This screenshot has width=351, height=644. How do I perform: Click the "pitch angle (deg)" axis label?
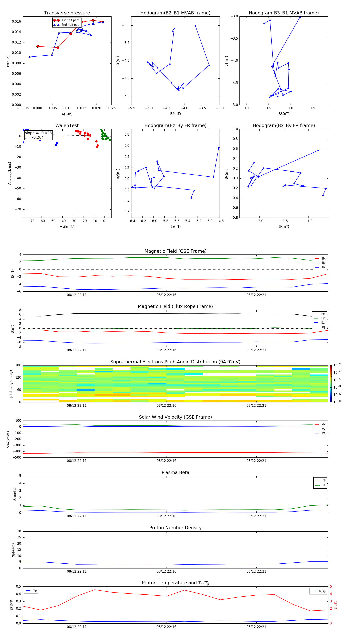pyautogui.click(x=11, y=384)
